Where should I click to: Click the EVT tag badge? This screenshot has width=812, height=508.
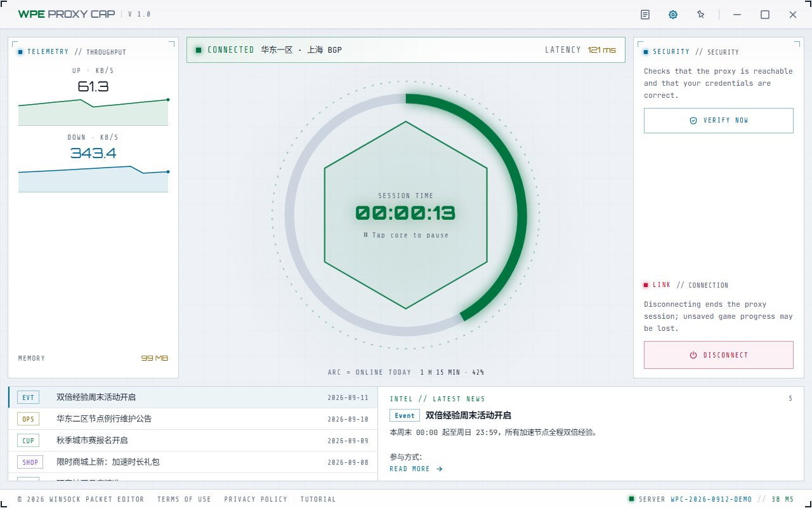[x=28, y=398]
